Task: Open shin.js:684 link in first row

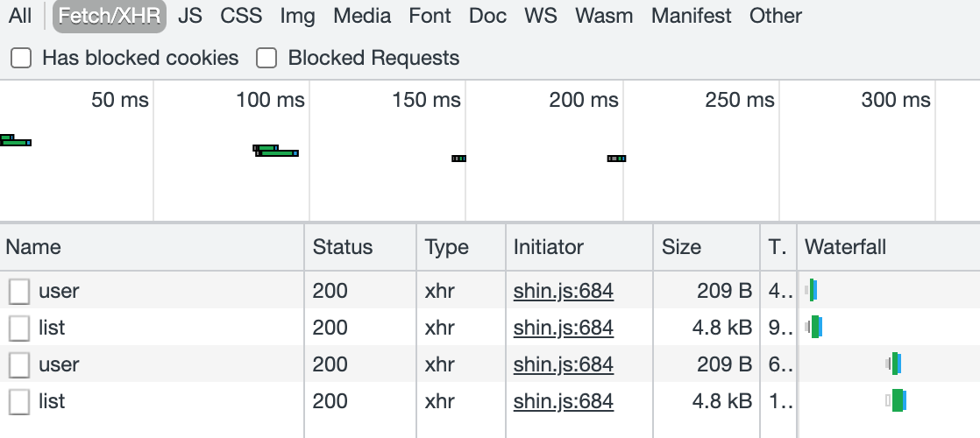Action: point(563,291)
